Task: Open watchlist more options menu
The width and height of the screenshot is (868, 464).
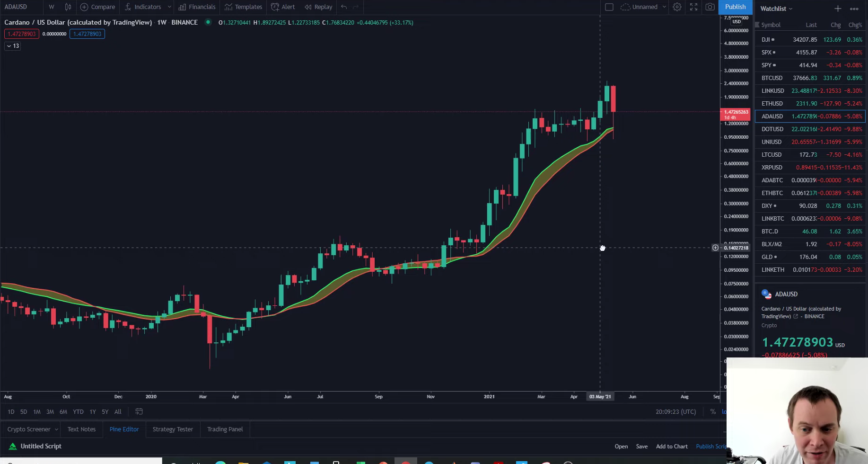Action: pos(854,9)
